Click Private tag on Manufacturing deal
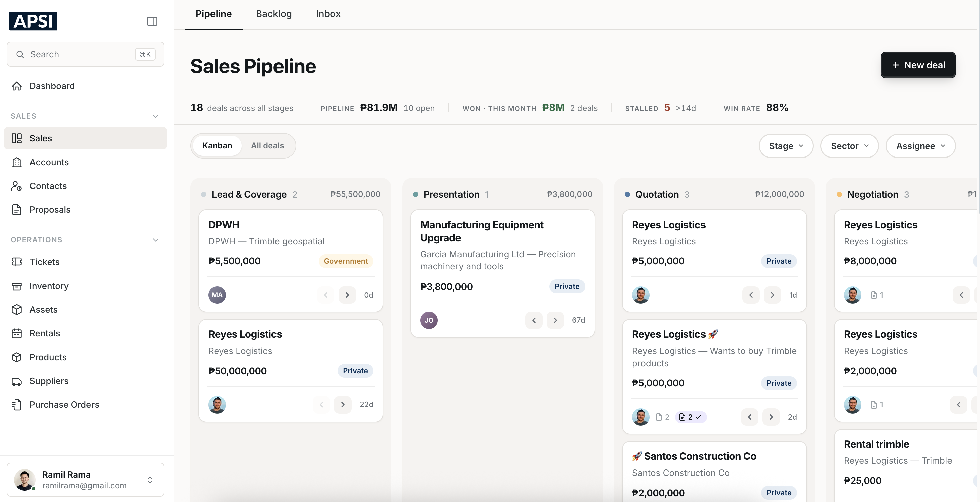 click(567, 286)
